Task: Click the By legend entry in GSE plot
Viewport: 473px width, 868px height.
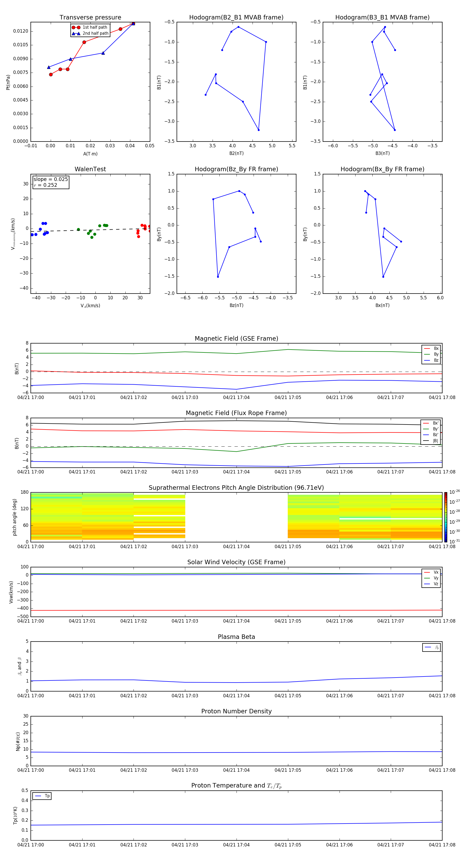Action: (x=431, y=354)
